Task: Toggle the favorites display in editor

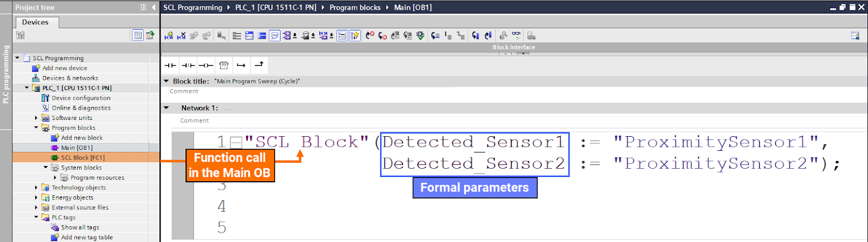Action: (x=355, y=36)
